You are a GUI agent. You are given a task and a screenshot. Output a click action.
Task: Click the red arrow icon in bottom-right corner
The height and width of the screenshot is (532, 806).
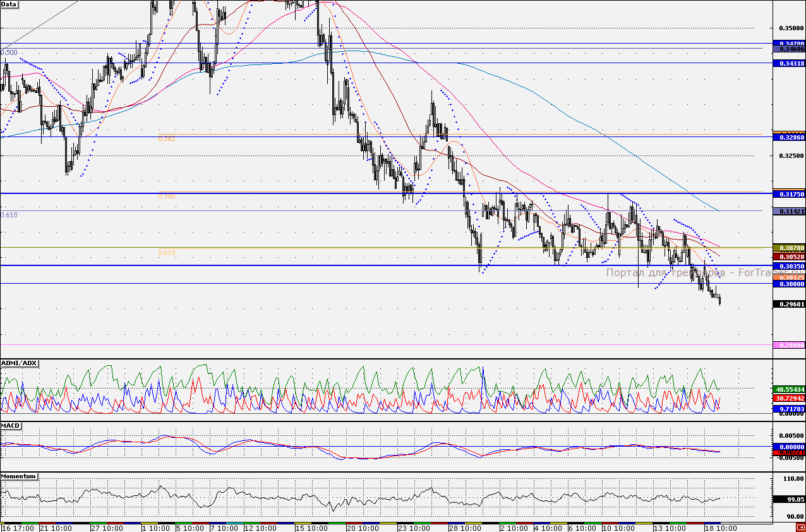[800, 528]
